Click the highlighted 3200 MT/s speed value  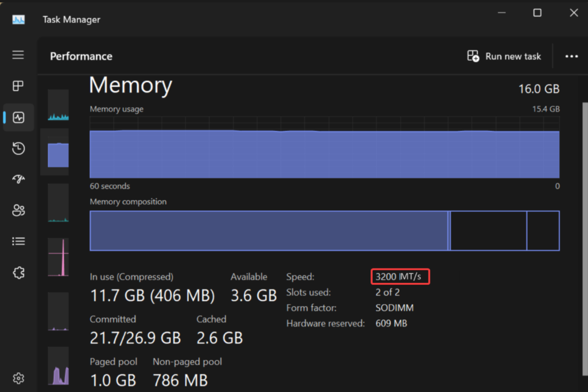pyautogui.click(x=400, y=277)
